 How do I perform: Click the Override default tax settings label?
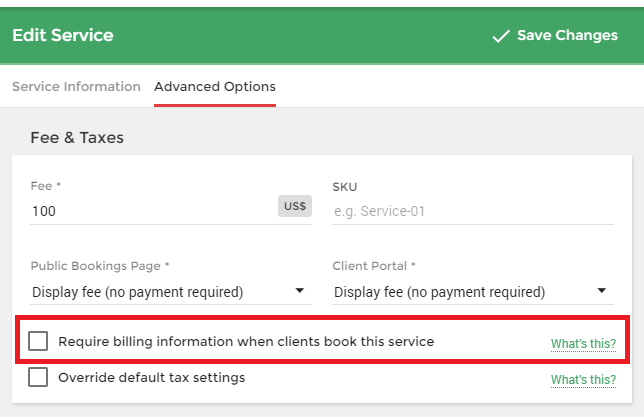(x=152, y=377)
